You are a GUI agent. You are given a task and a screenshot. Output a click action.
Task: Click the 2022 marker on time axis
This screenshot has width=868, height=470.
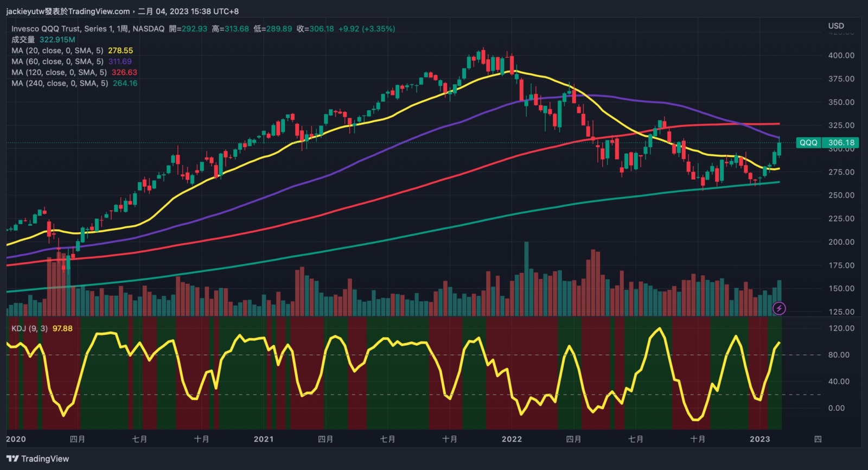(x=512, y=439)
